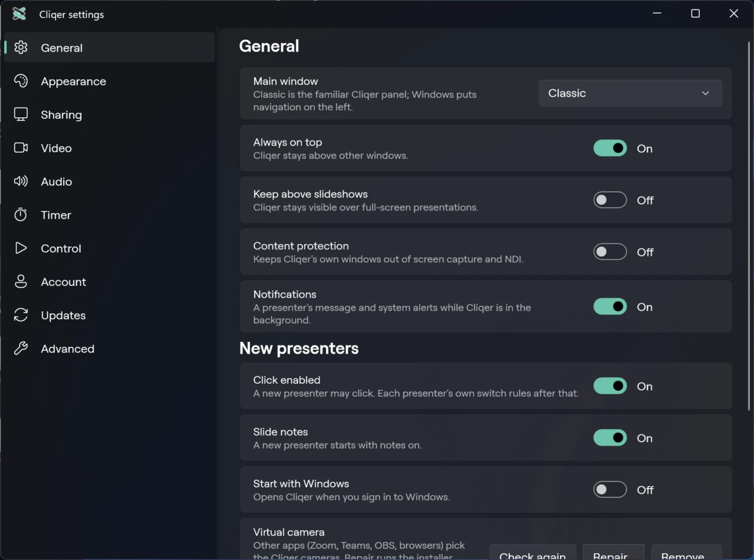The image size is (754, 560).
Task: Click the Cliqer logo in title bar
Action: pyautogui.click(x=19, y=14)
